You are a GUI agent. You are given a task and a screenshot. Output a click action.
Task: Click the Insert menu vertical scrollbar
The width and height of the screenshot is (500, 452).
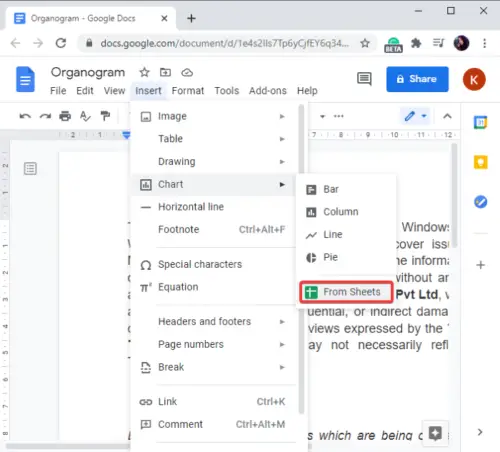point(301,260)
